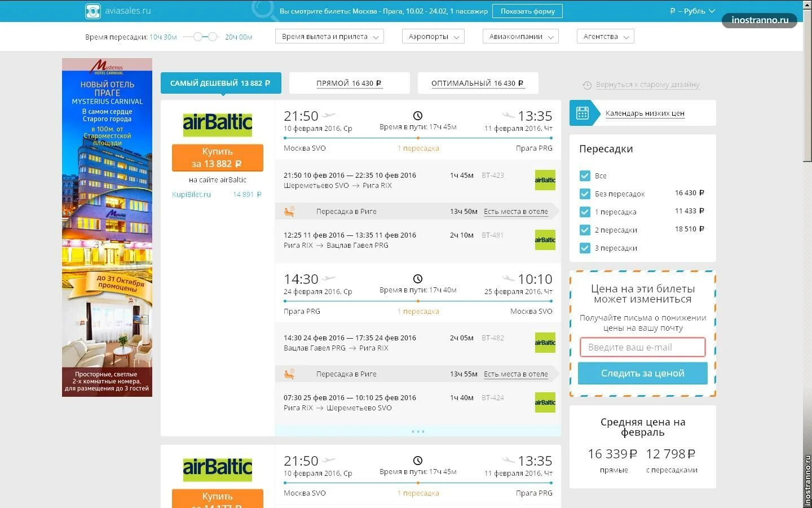Open the Mysterius Carnival hotel ad banner
The width and height of the screenshot is (812, 508).
point(107,227)
